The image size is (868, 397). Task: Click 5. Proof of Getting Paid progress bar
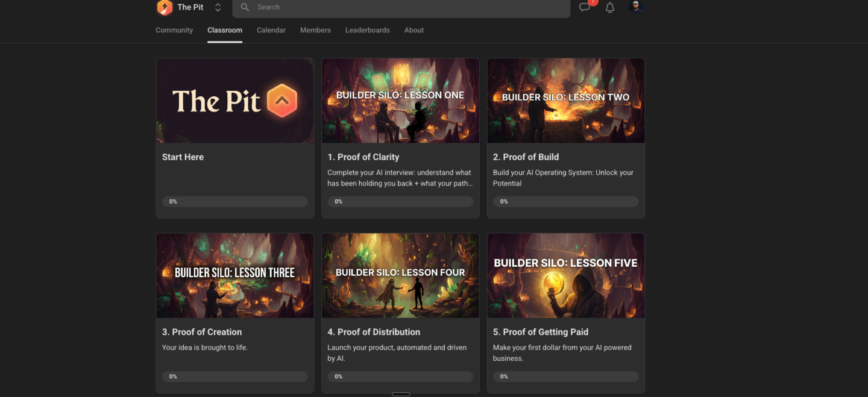(565, 377)
